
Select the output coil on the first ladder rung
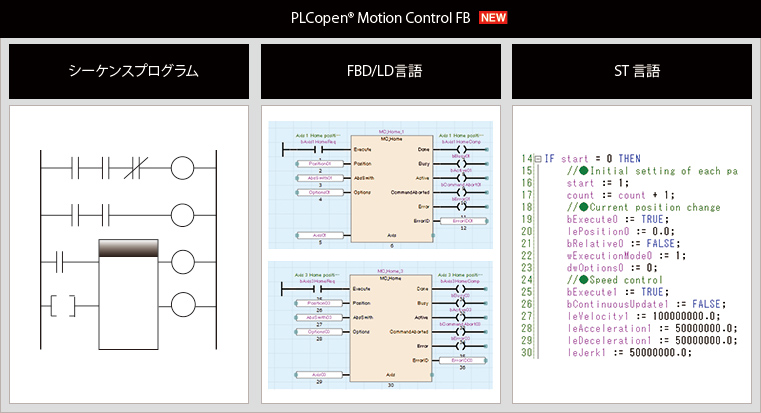click(183, 167)
